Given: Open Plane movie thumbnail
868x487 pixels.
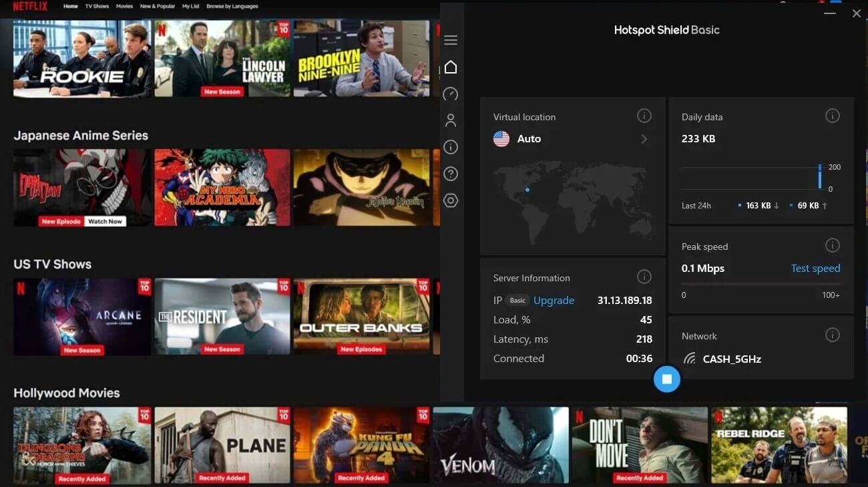Looking at the screenshot, I should 222,446.
